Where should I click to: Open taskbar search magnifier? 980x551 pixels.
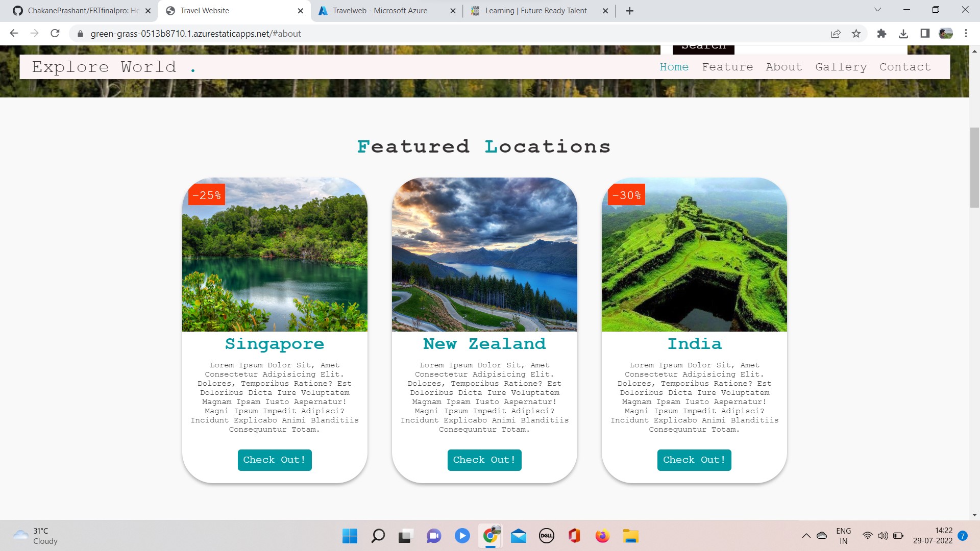tap(378, 536)
